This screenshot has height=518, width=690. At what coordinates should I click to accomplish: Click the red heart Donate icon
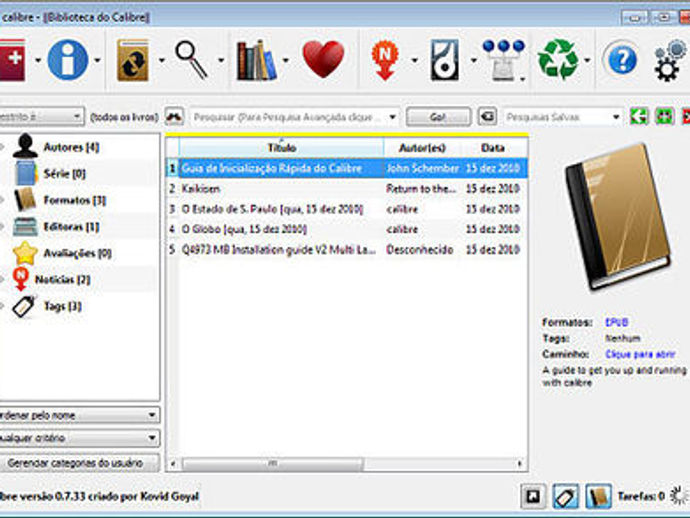(323, 59)
